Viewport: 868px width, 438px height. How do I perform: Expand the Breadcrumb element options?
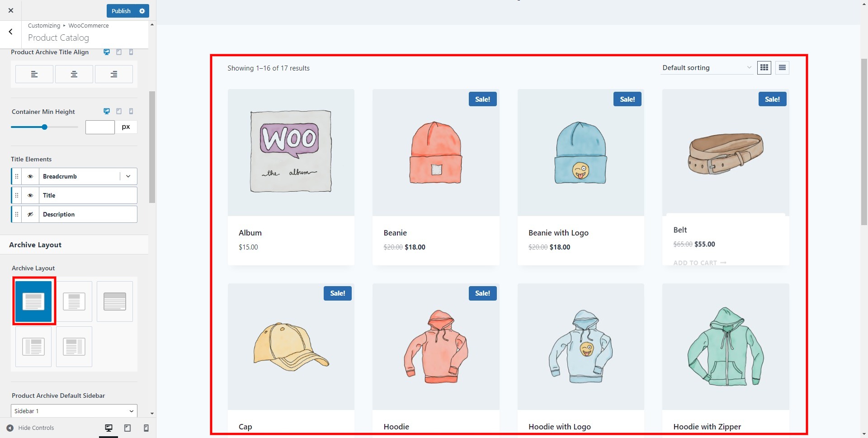pos(128,176)
